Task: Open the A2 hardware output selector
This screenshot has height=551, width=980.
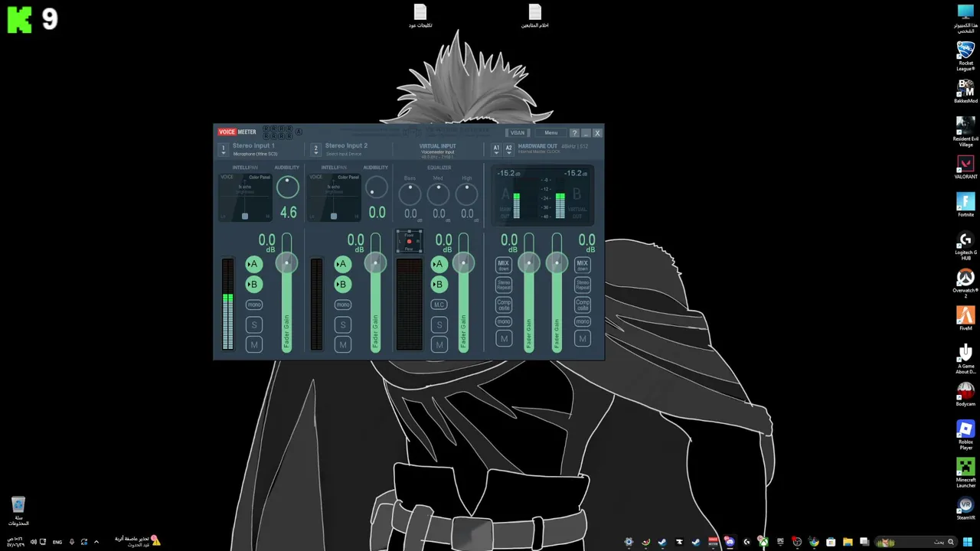Action: 508,149
